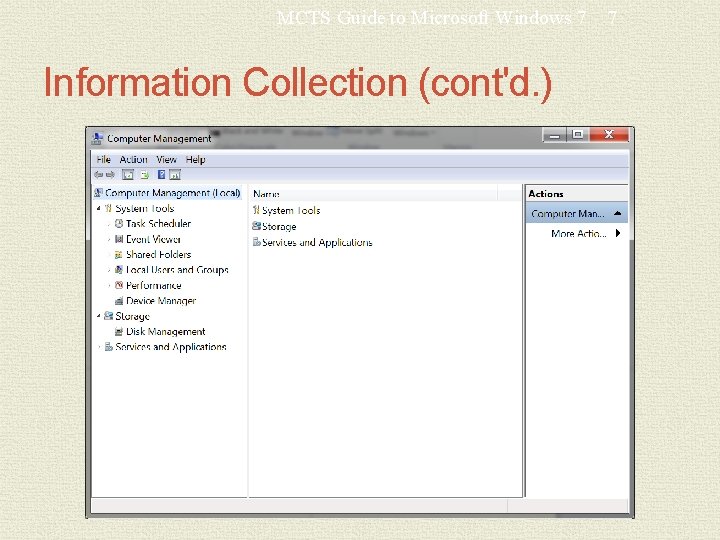Click the Device Manager icon in tree
The height and width of the screenshot is (540, 720).
(119, 301)
